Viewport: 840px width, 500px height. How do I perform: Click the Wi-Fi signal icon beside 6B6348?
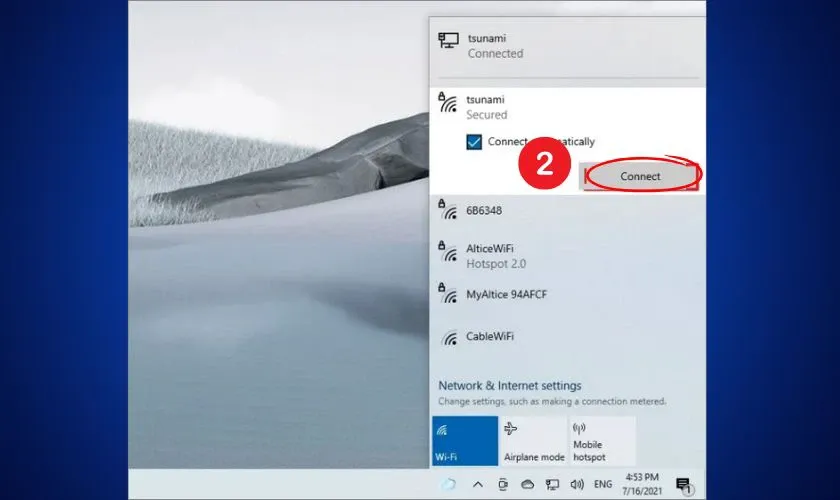(x=448, y=210)
